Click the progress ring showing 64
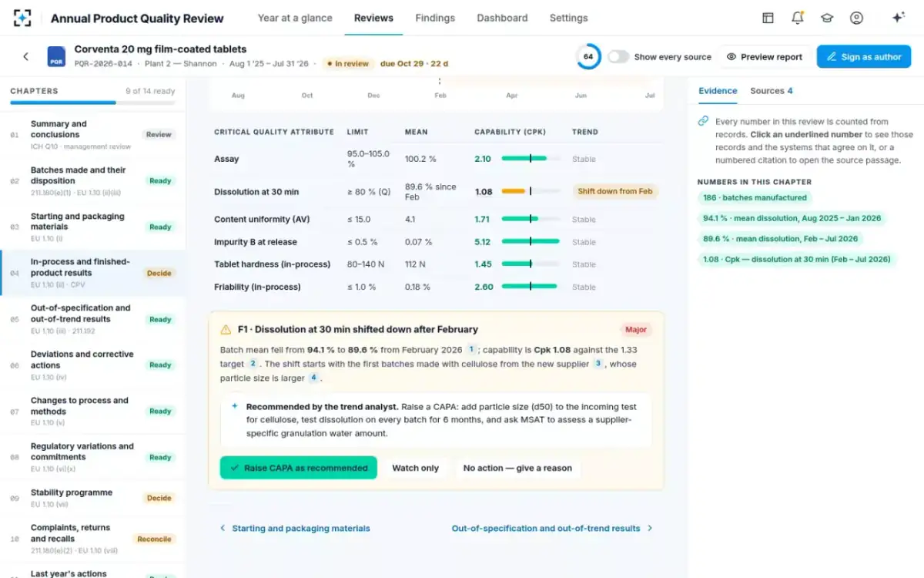This screenshot has height=578, width=924. coord(588,56)
